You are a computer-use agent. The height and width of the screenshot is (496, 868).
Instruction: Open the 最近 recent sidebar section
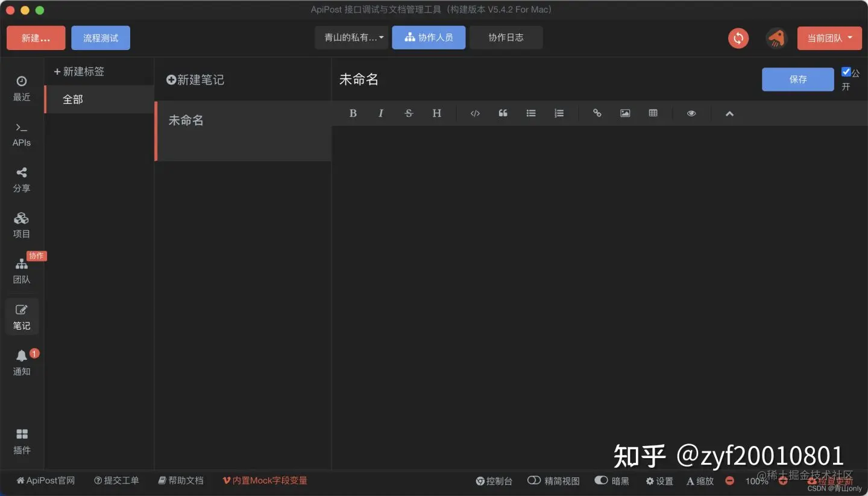[22, 89]
